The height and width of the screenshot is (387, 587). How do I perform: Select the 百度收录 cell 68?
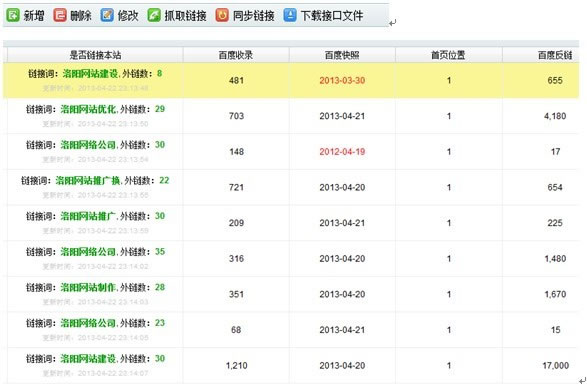pyautogui.click(x=236, y=330)
